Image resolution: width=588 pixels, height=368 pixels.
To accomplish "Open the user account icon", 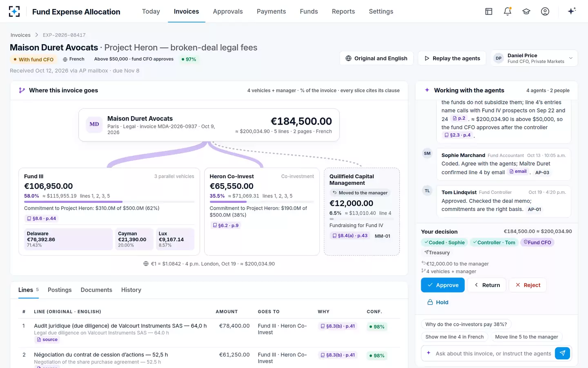I will click(x=545, y=11).
